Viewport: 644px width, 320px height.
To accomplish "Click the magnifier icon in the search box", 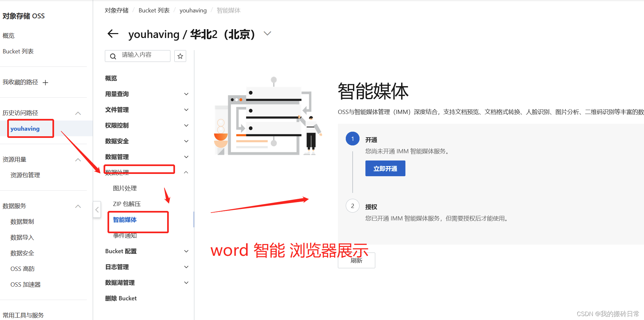I will pos(113,56).
